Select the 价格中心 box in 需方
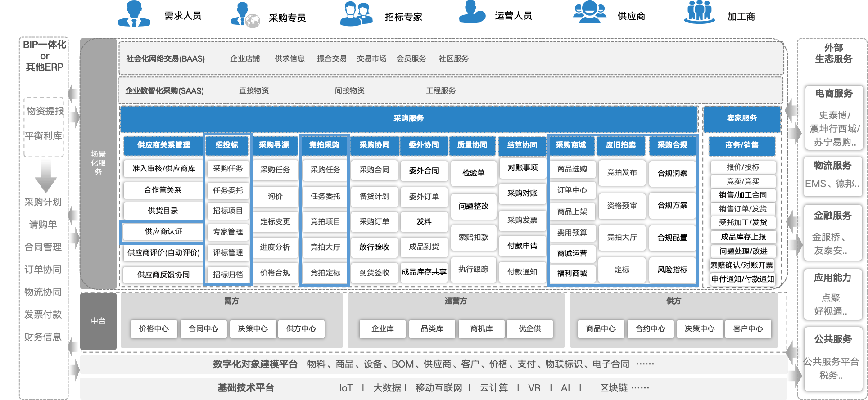 click(x=154, y=328)
